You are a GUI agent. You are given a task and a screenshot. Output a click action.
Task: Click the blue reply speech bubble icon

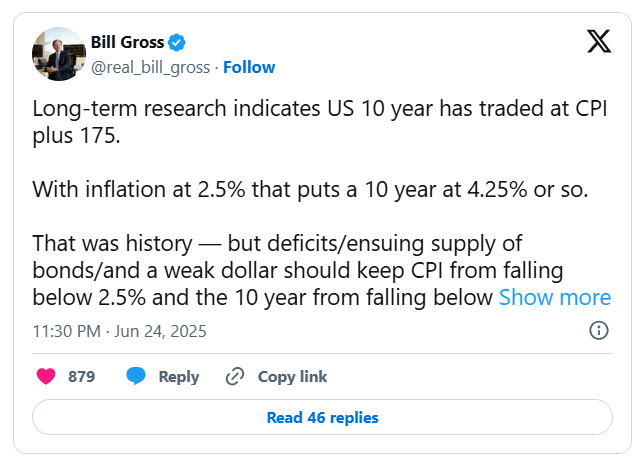click(136, 377)
